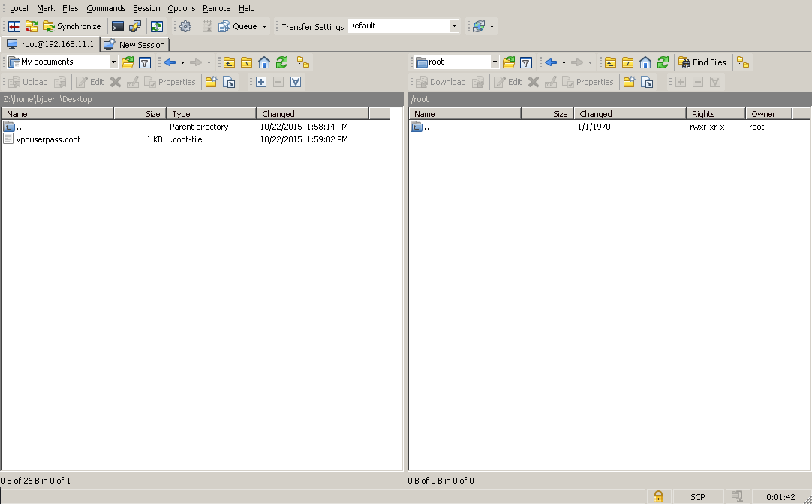Create new folder in local panel
Viewport: 812px width, 504px height.
click(x=211, y=82)
